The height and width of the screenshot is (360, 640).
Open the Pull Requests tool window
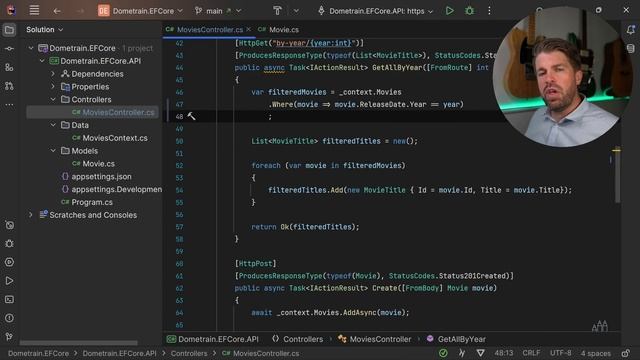9,86
